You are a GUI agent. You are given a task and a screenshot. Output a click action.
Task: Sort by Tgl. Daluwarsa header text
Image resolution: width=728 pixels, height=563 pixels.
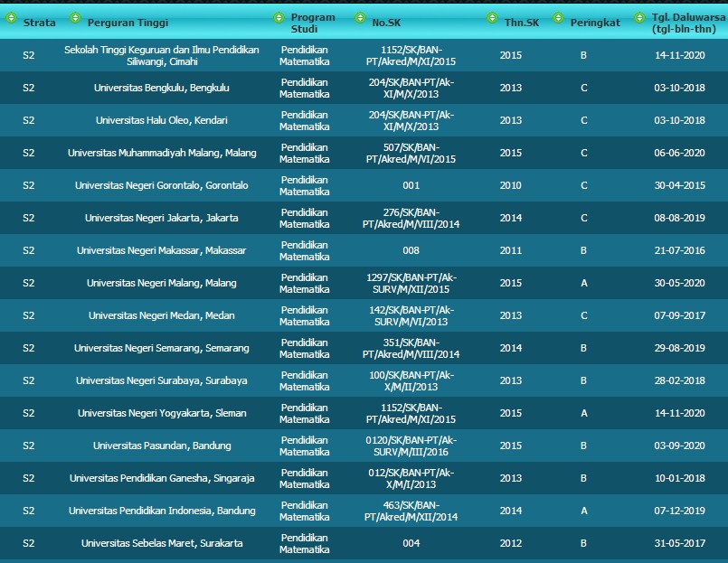pyautogui.click(x=687, y=23)
